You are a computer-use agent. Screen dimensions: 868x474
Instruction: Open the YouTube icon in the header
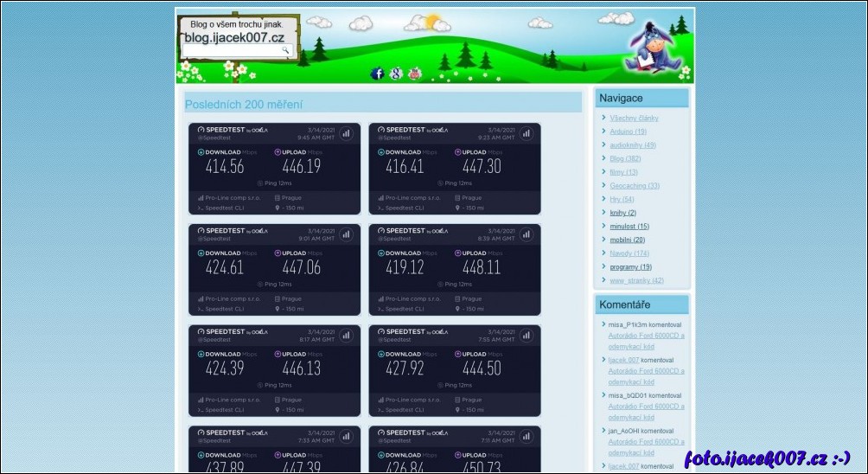point(415,74)
